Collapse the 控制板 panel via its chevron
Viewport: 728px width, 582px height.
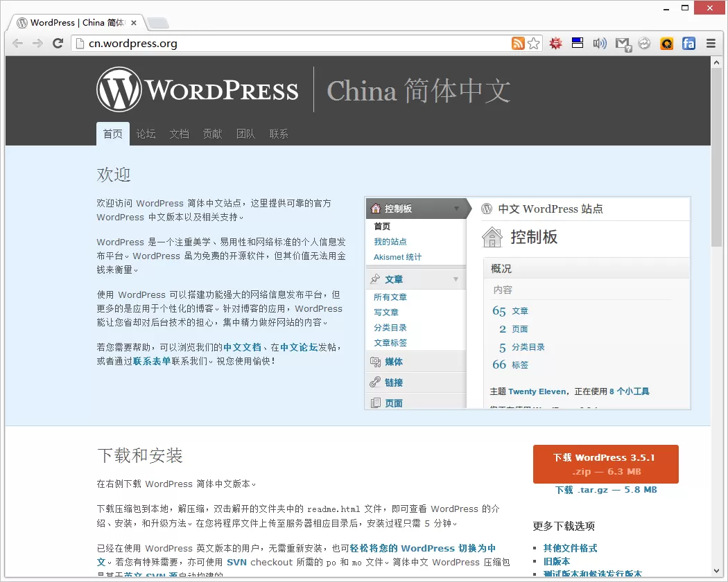click(456, 208)
